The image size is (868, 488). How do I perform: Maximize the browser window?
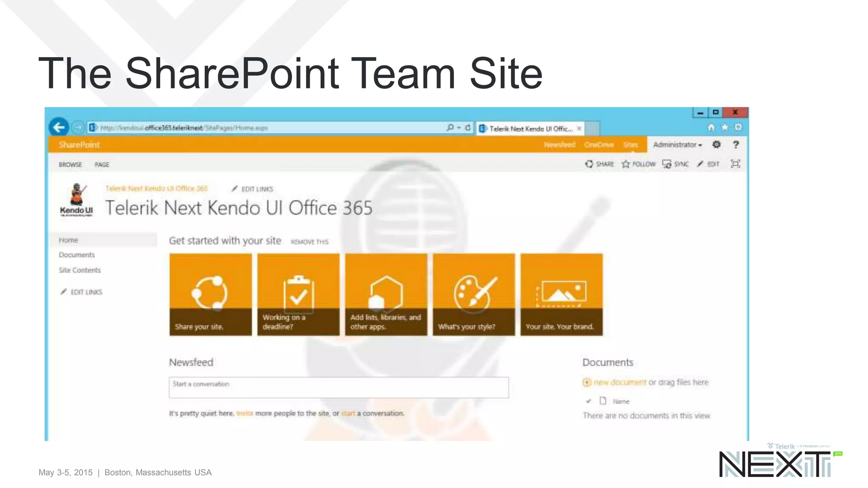715,112
